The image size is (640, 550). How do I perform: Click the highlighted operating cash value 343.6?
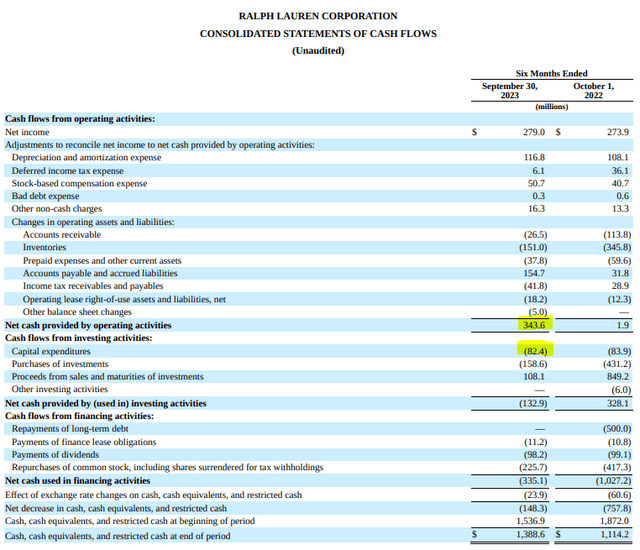tap(534, 325)
